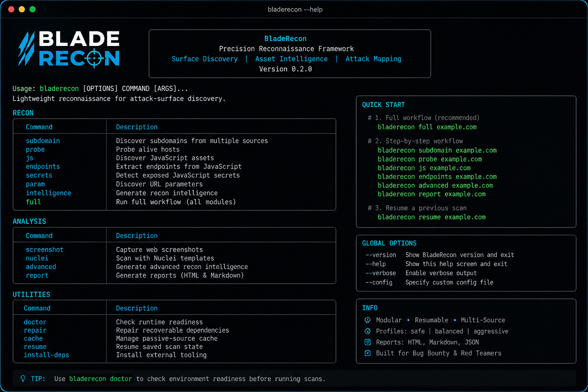Select the 'install-deps' command name
588x392 pixels.
click(x=46, y=355)
